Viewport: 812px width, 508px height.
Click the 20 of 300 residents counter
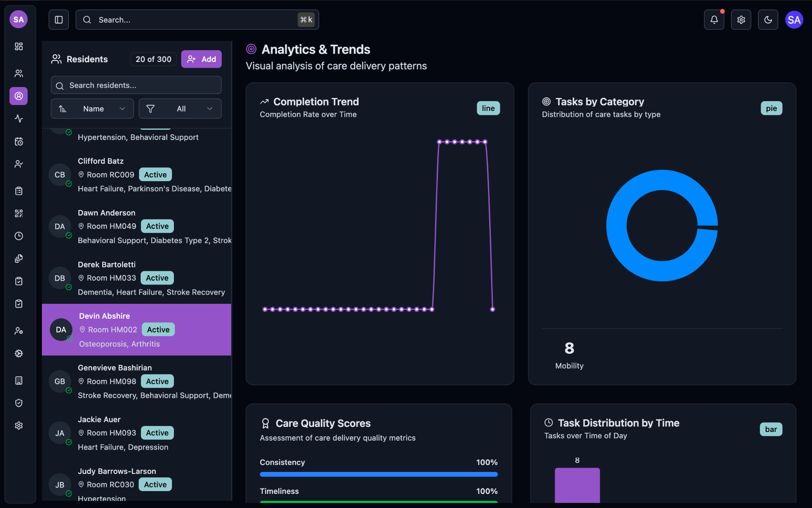[154, 59]
